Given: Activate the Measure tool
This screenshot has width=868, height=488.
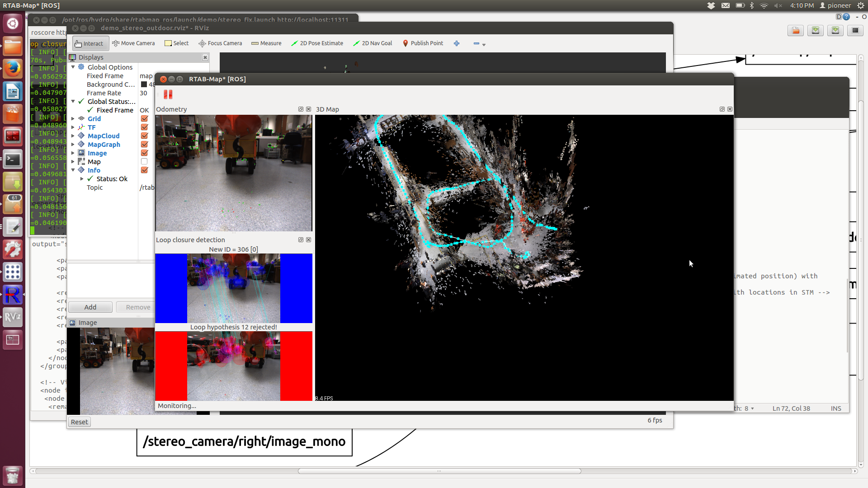Looking at the screenshot, I should [x=266, y=43].
